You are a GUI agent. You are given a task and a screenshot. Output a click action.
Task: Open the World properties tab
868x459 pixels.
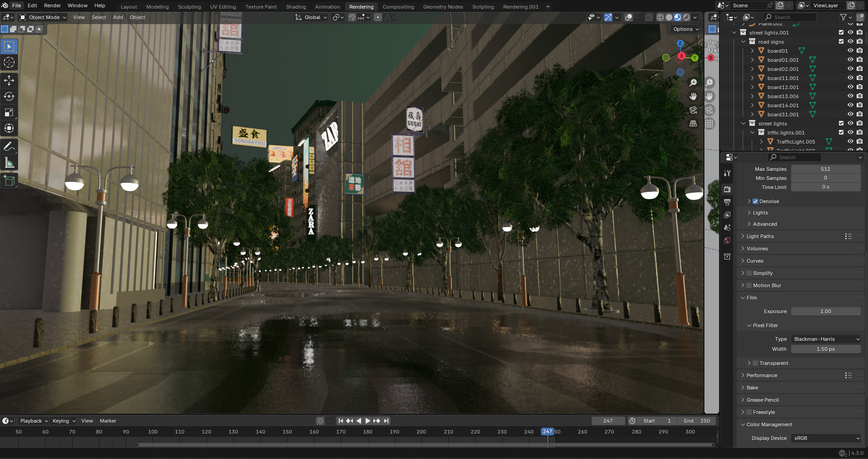tap(727, 240)
